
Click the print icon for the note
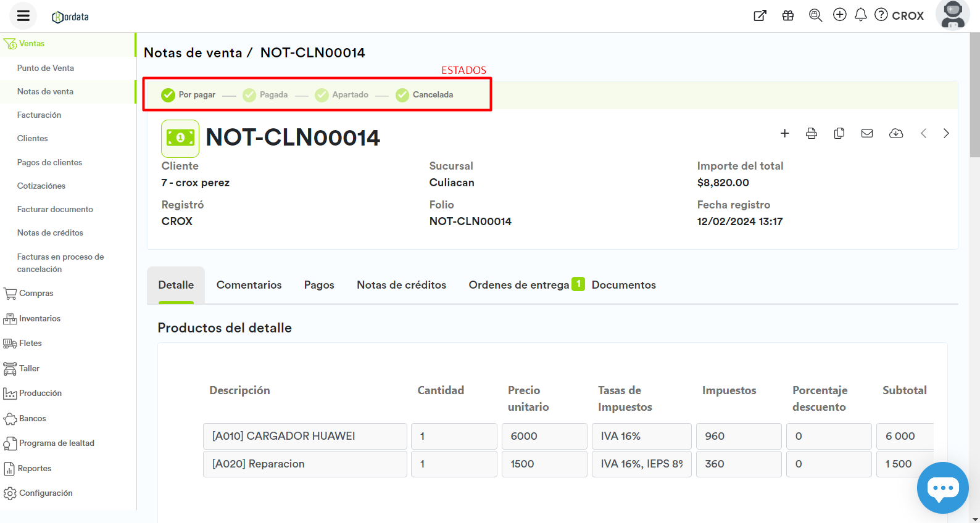tap(812, 133)
